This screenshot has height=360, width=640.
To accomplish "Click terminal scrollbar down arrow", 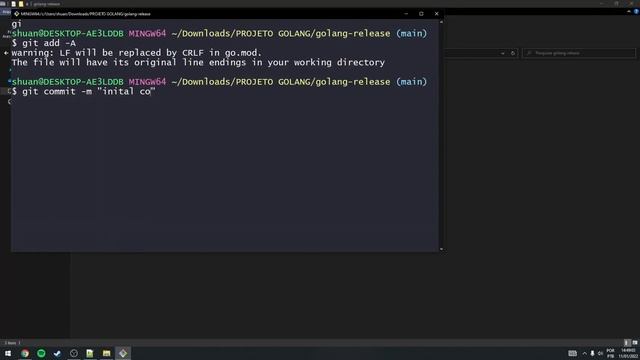I will 441,249.
